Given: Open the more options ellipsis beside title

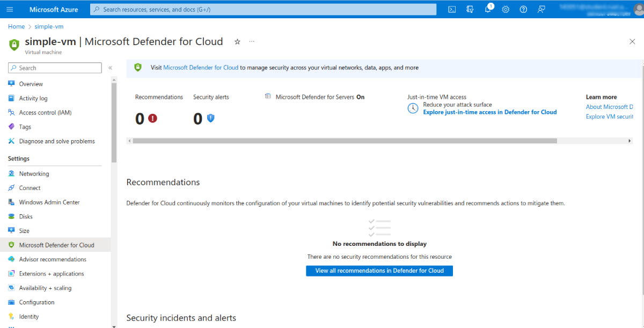Looking at the screenshot, I should click(x=252, y=42).
